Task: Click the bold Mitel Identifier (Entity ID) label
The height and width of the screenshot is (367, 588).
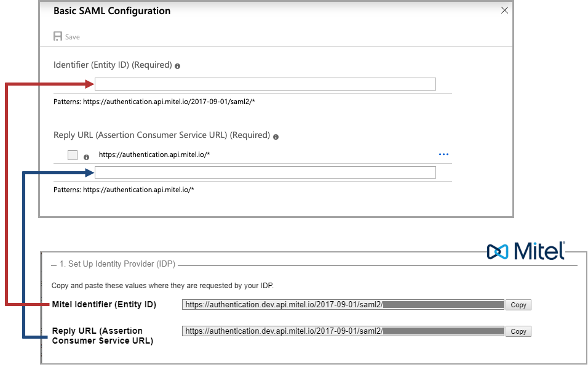Action: 104,304
